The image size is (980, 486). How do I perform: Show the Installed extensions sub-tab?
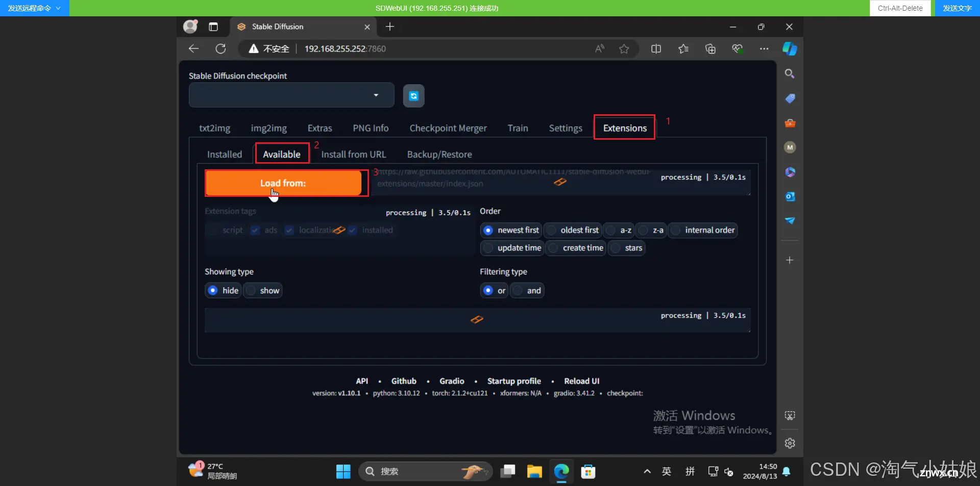(224, 154)
